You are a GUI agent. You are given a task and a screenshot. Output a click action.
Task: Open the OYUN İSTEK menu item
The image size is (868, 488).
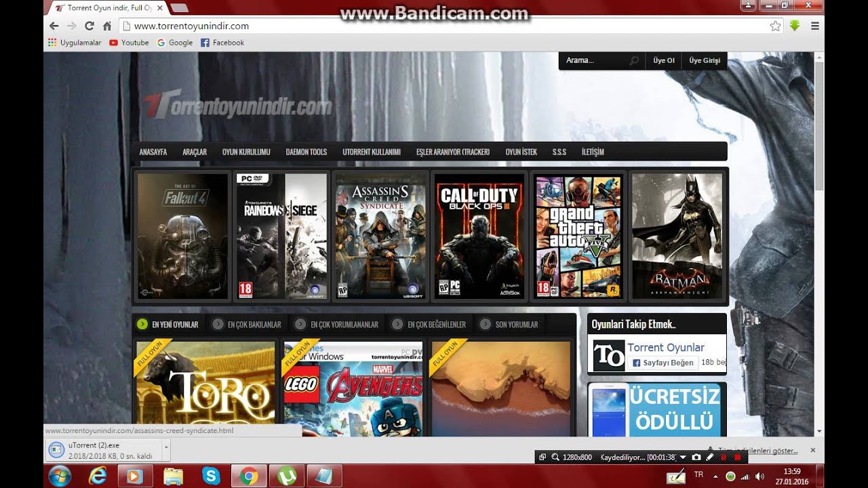point(521,152)
